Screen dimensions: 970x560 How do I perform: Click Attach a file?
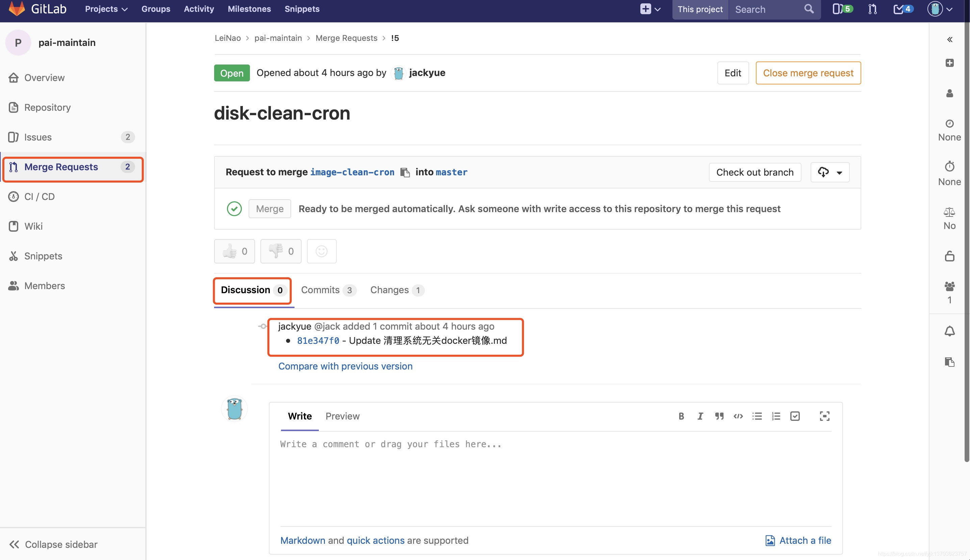click(x=798, y=540)
